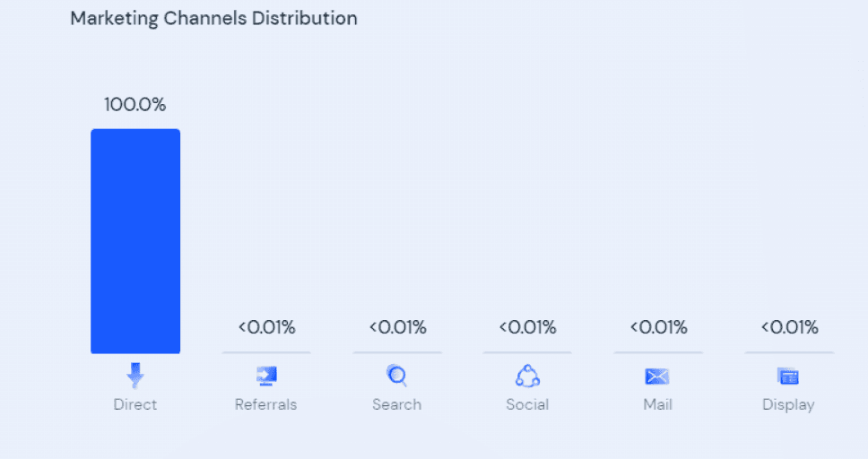Click the blue Direct traffic bar

(x=135, y=241)
